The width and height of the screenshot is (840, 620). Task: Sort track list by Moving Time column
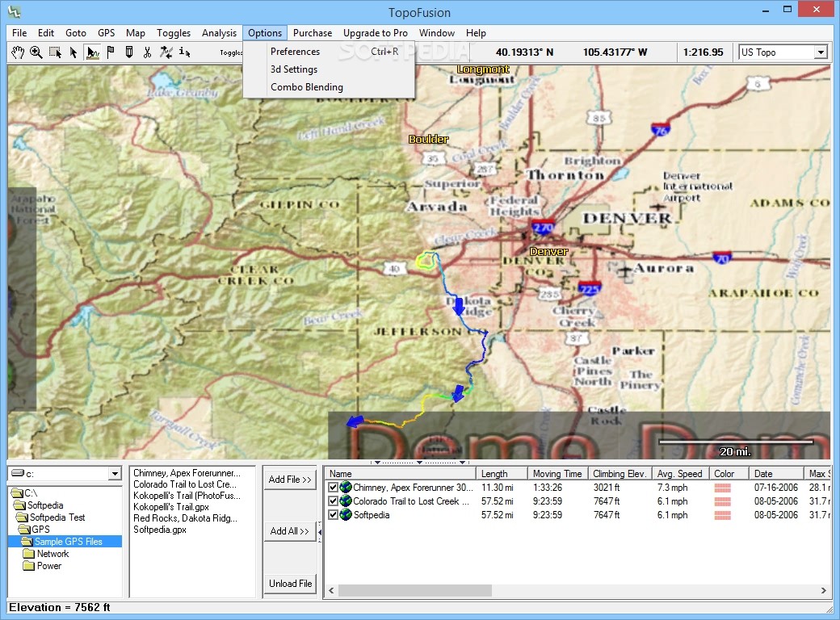pyautogui.click(x=558, y=473)
